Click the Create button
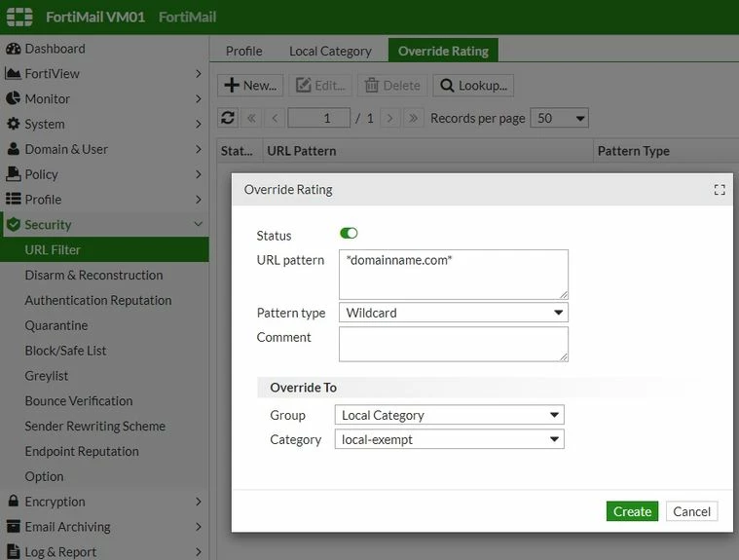The image size is (739, 560). [632, 511]
